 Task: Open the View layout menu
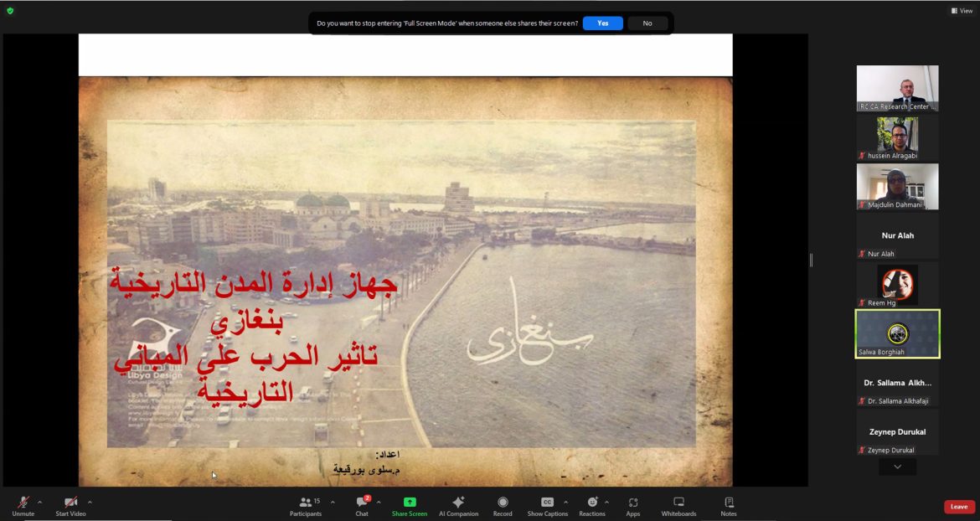pyautogui.click(x=960, y=9)
